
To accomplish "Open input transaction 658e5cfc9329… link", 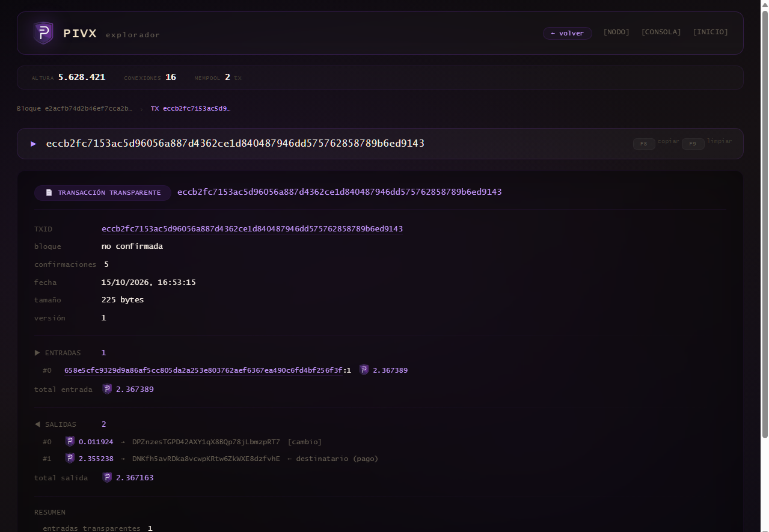I will pyautogui.click(x=204, y=370).
